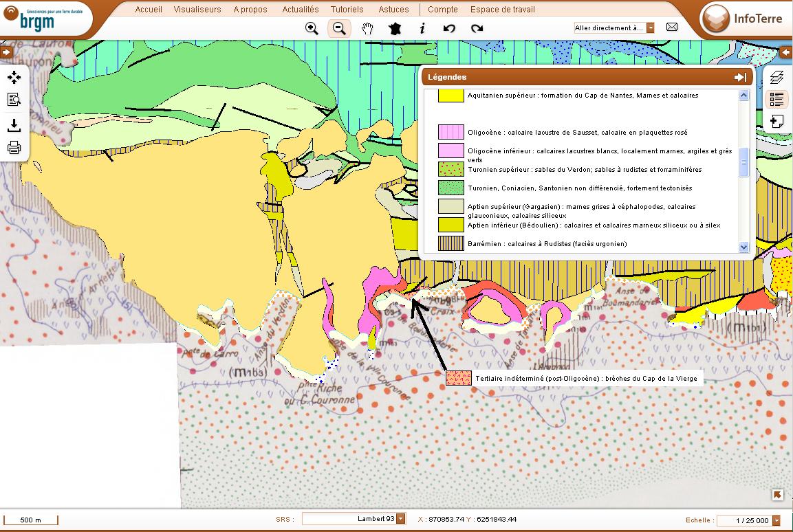Click the print map icon
Viewport: 793px width, 532px height.
pos(14,147)
